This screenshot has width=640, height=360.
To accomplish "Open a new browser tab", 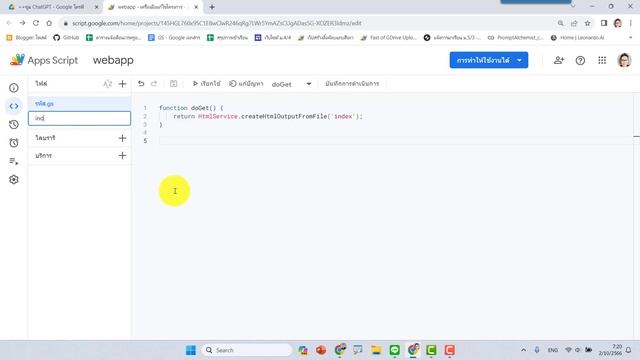I will (212, 7).
